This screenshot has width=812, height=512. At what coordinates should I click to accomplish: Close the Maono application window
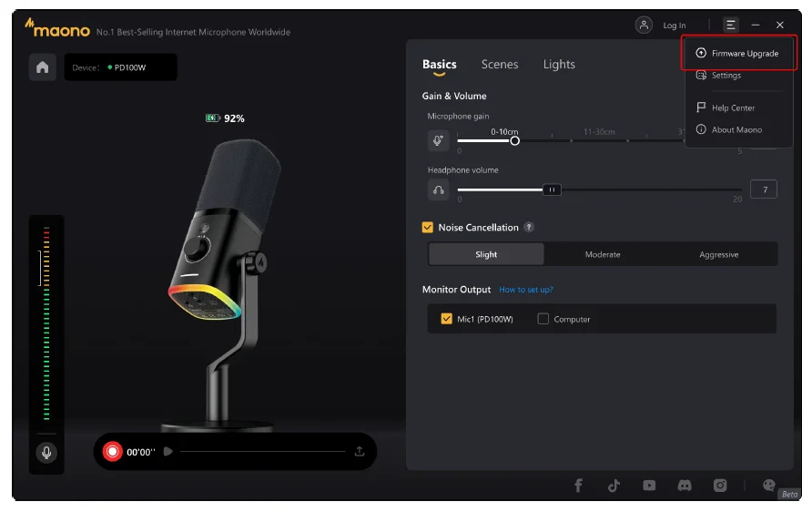point(780,25)
